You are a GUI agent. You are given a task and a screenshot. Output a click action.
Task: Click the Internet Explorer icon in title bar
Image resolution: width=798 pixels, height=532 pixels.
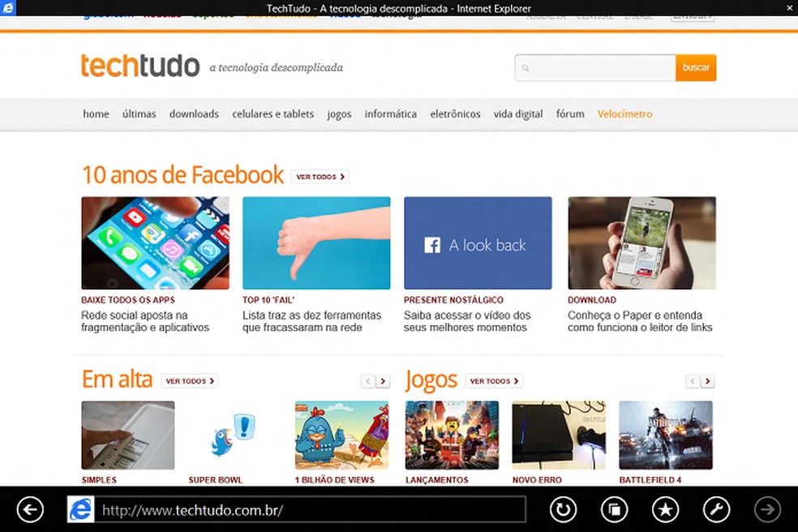coord(7,7)
